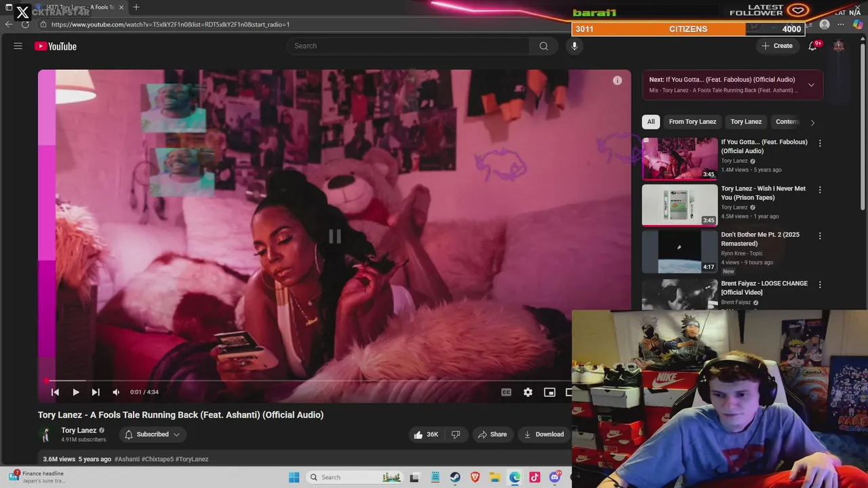
Task: Go back in browser history
Action: tap(9, 24)
